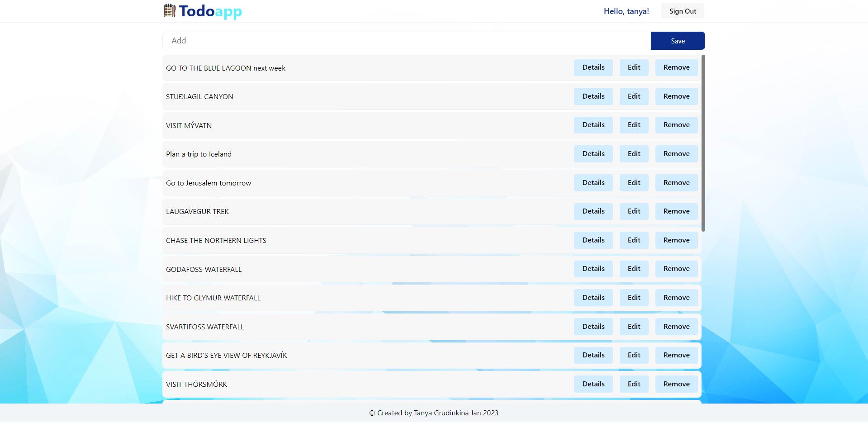Sign out of the account
The height and width of the screenshot is (423, 868).
683,11
